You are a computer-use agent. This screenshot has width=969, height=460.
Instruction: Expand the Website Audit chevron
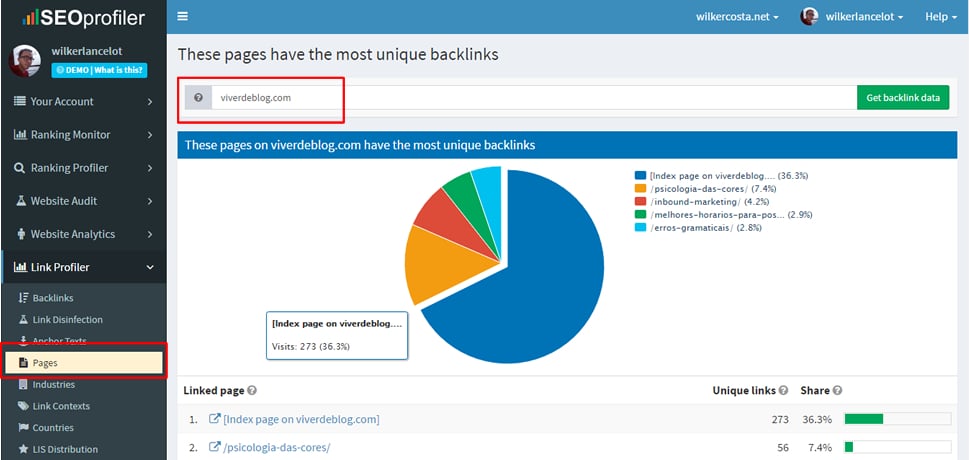click(150, 201)
